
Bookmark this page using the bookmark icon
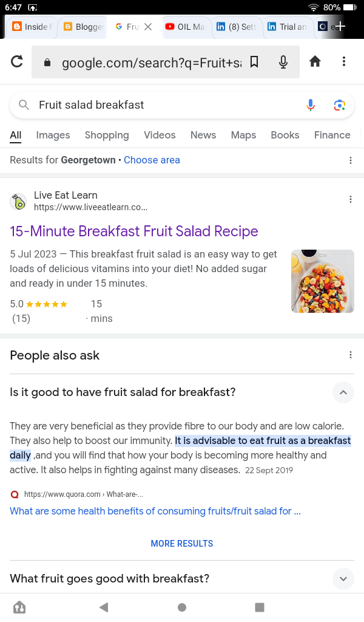click(254, 61)
